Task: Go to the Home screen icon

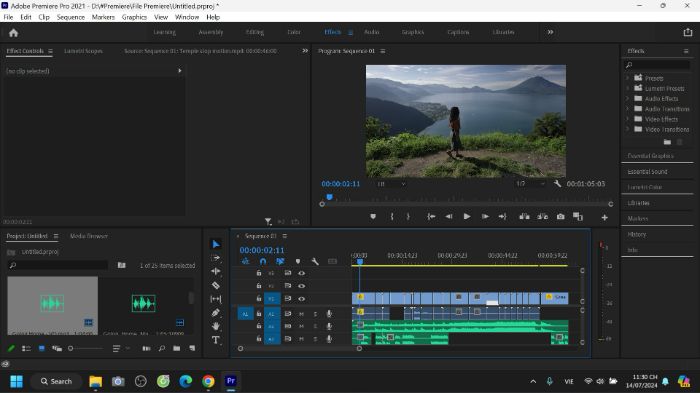Action: coord(13,33)
